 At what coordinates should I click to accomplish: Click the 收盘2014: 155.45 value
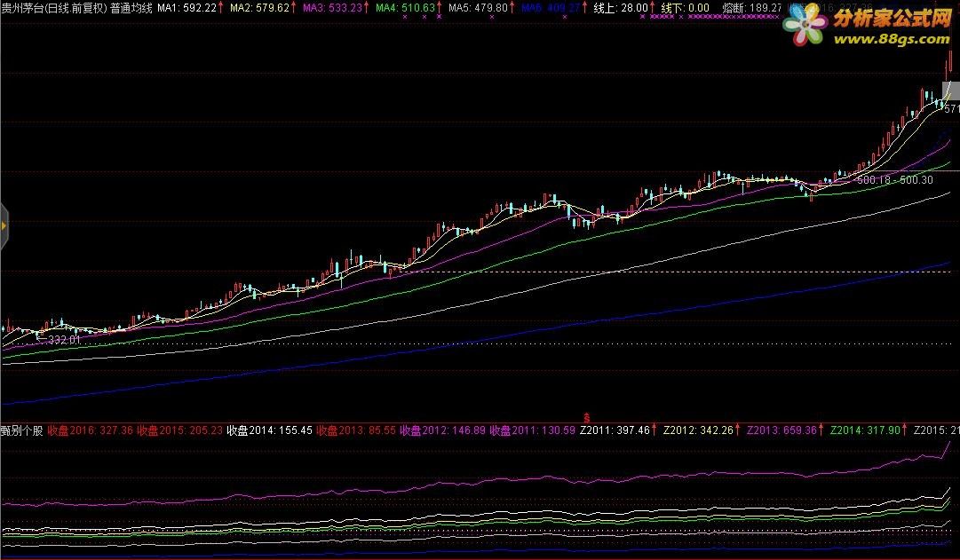[269, 430]
